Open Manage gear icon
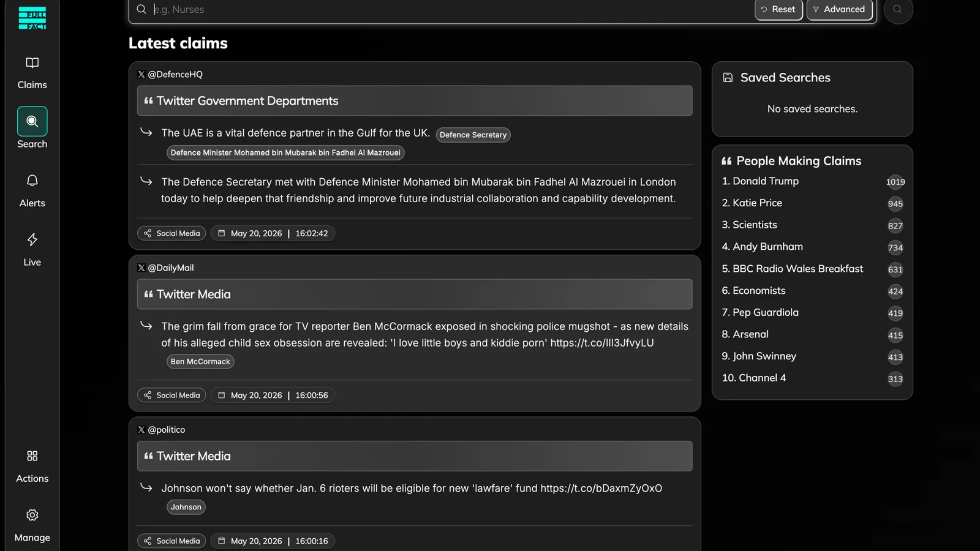 pos(32,515)
